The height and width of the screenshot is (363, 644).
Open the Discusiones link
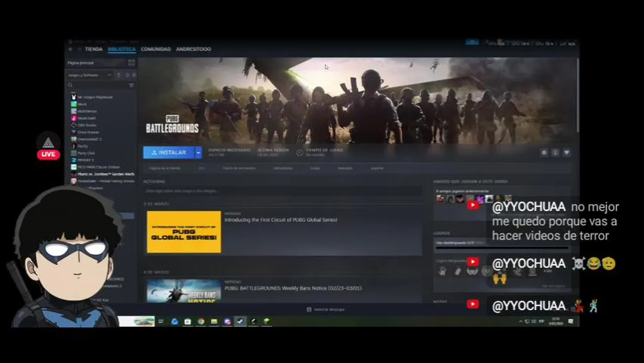[x=283, y=168]
